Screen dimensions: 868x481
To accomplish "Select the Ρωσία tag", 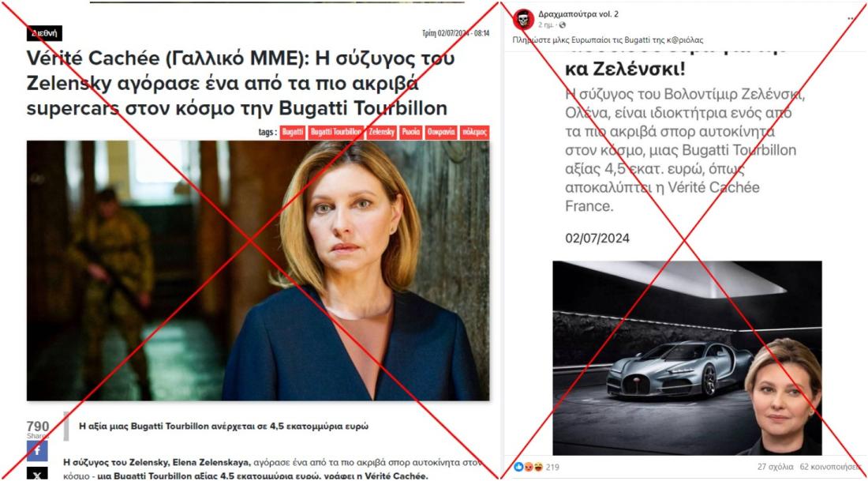I will pos(411,133).
